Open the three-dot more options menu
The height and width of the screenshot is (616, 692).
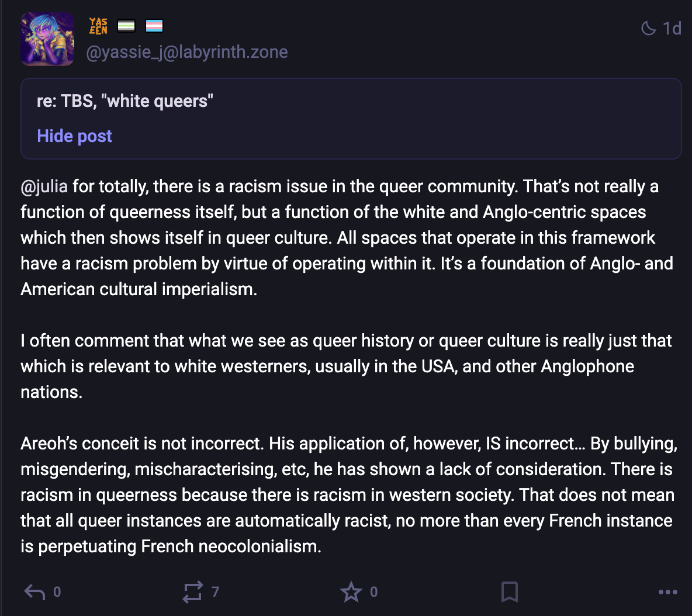coord(667,592)
